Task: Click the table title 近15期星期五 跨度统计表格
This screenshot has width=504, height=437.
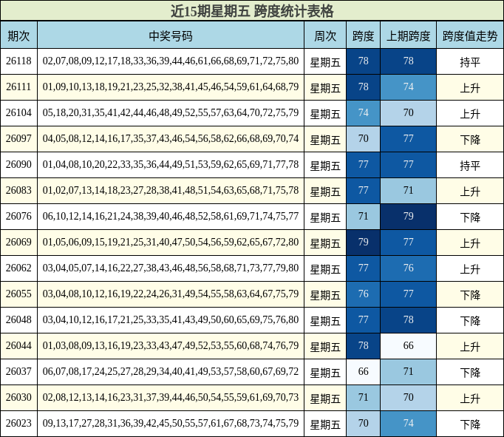Action: 252,11
